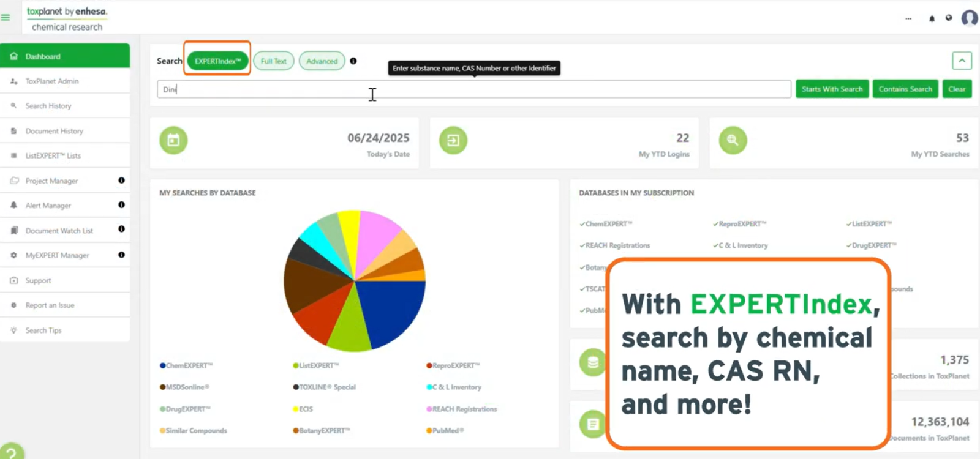The width and height of the screenshot is (980, 459).
Task: Open the notifications bell icon
Action: click(932, 18)
